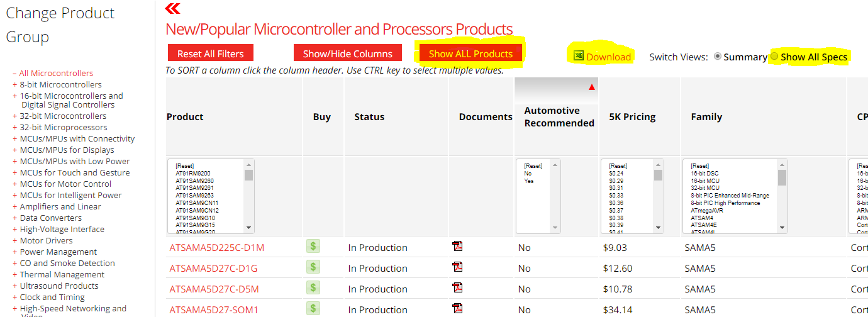Viewport: 868px width, 317px height.
Task: Open the ATSAMA5D27C-D1G product link
Action: (x=213, y=269)
